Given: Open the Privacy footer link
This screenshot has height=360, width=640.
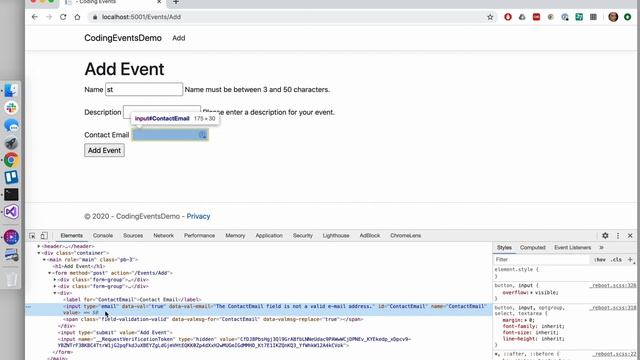Looking at the screenshot, I should tap(198, 216).
